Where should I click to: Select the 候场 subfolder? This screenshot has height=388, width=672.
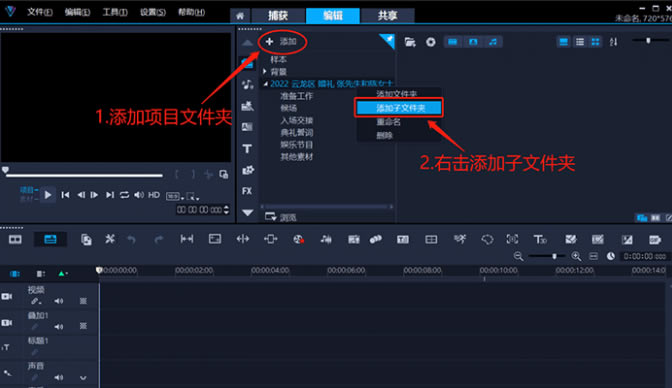click(x=288, y=108)
